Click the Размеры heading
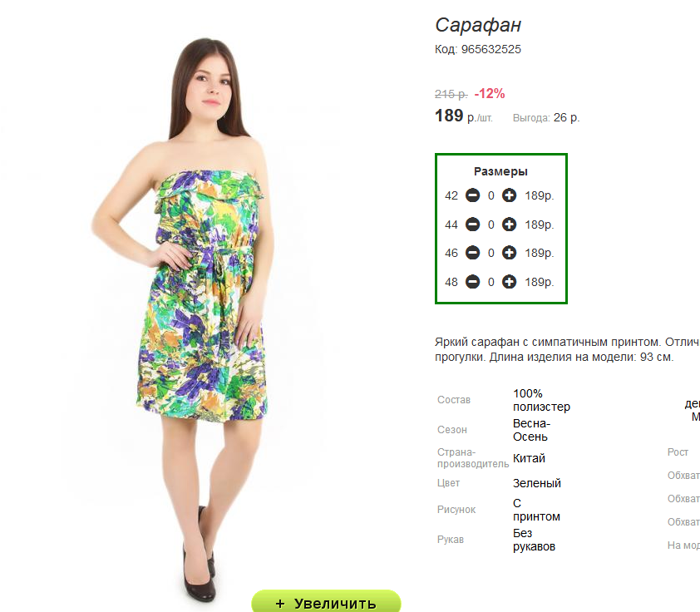The image size is (700, 612). (x=501, y=171)
